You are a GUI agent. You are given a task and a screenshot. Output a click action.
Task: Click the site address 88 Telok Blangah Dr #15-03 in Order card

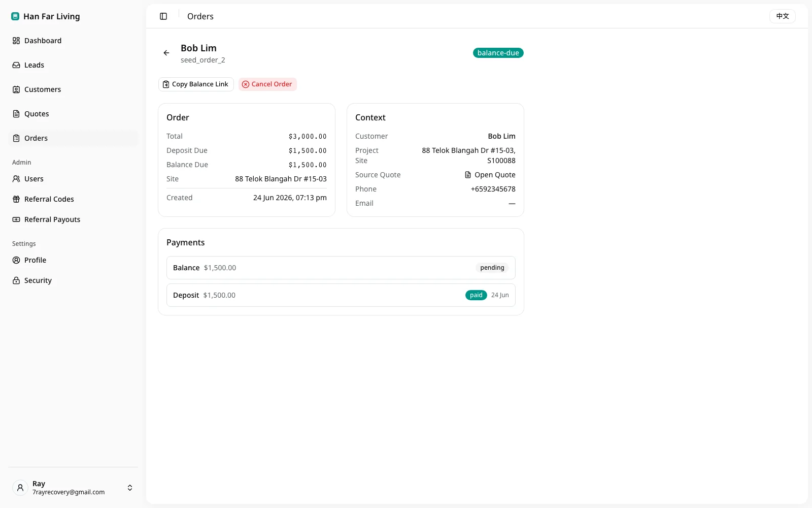pos(281,179)
